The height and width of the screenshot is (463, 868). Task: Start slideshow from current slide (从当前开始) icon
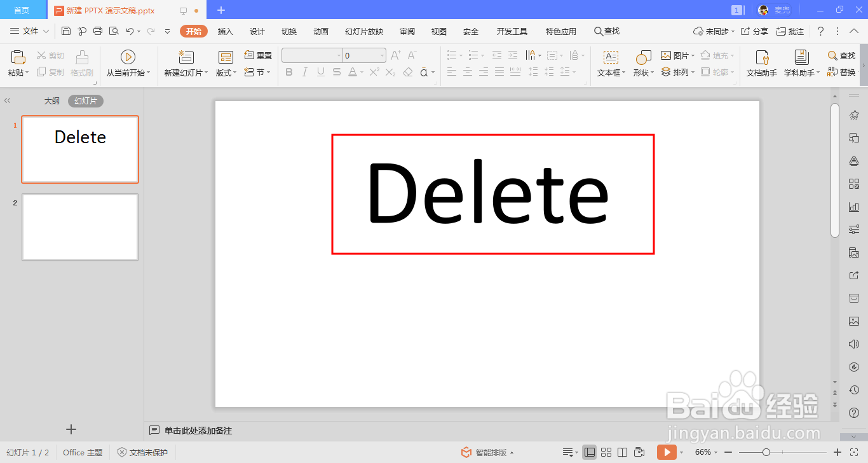click(128, 57)
